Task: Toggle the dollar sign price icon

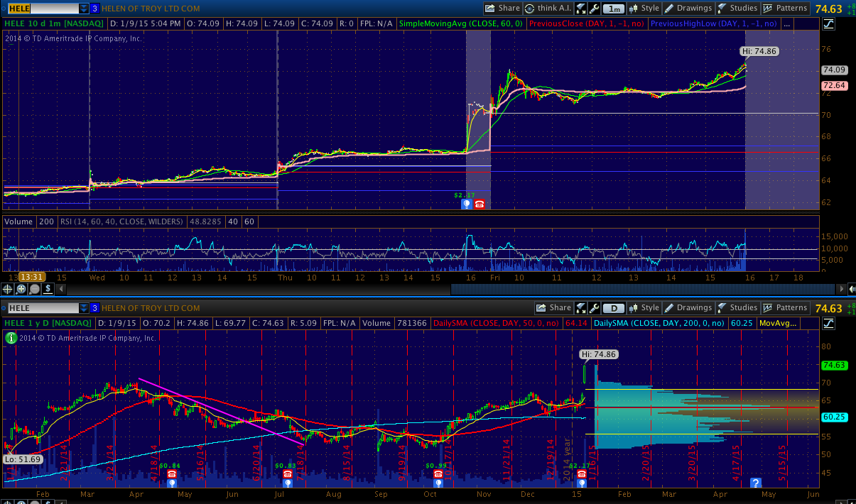Action: point(48,289)
